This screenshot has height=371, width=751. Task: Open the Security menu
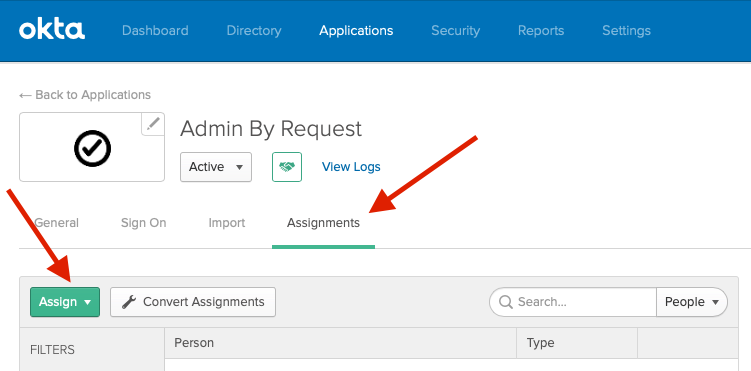click(x=455, y=31)
